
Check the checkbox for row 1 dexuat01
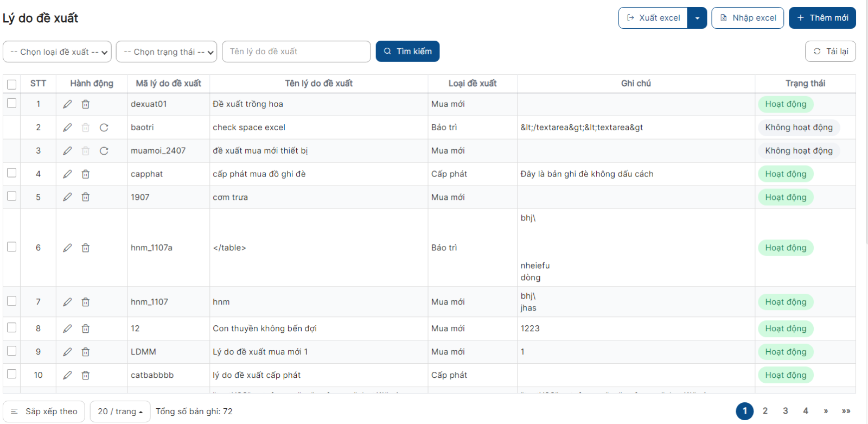(x=11, y=103)
